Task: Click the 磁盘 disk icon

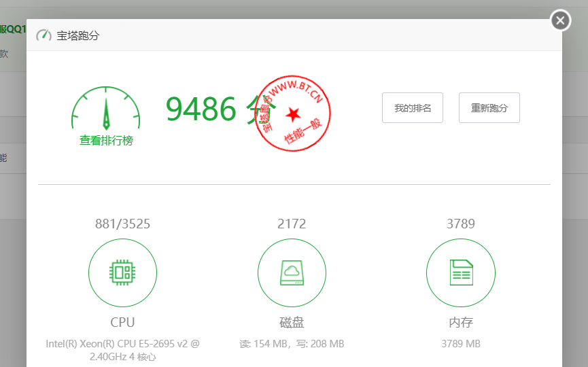Action: coord(292,273)
